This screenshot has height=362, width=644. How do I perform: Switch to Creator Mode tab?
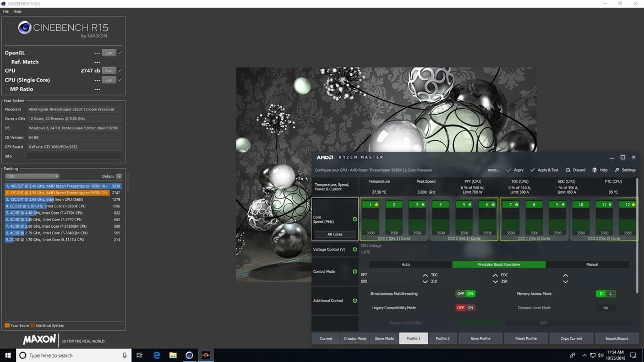pyautogui.click(x=355, y=338)
